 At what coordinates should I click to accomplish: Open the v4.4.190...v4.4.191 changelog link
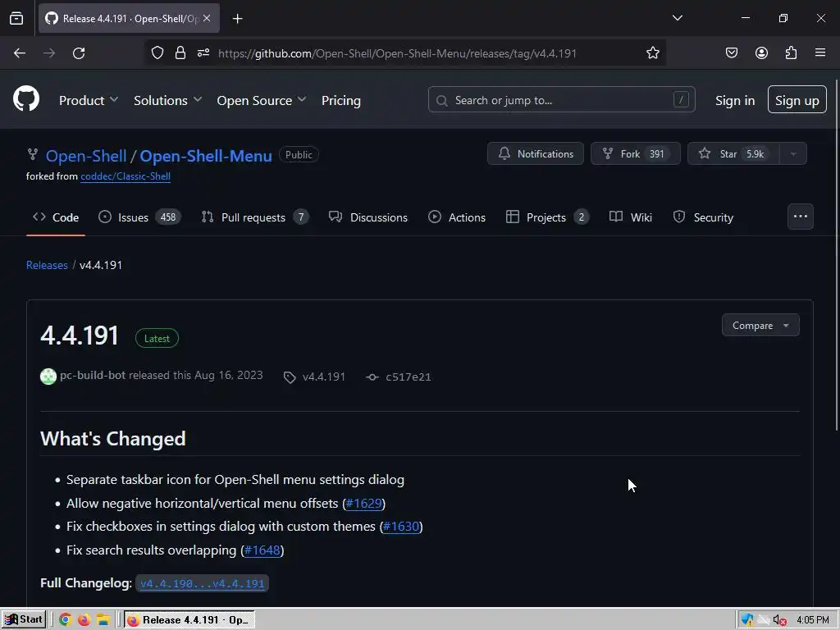(x=203, y=583)
